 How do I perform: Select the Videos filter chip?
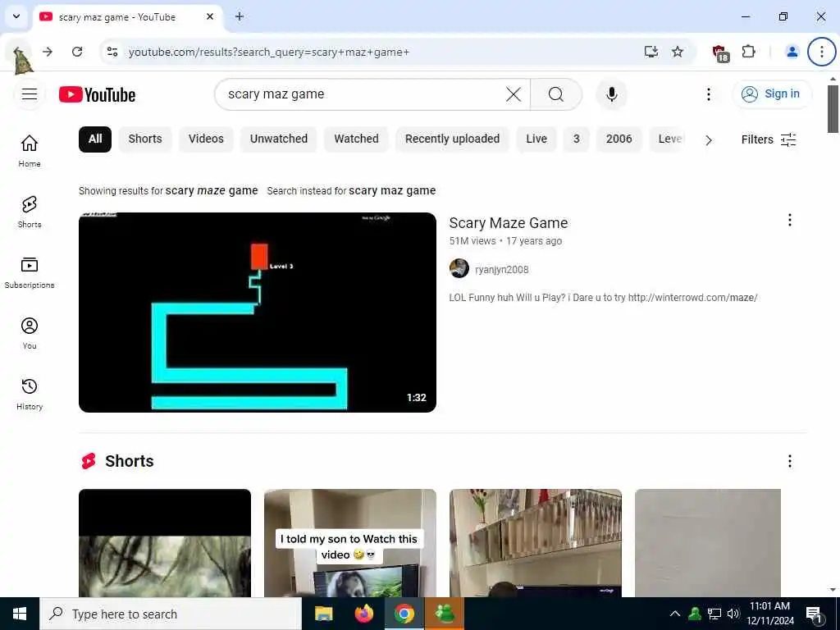tap(206, 139)
